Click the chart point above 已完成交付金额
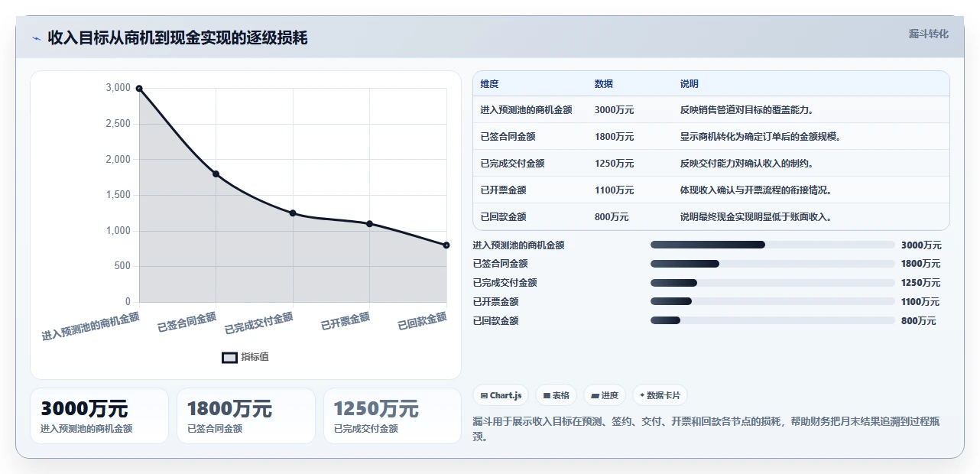This screenshot has height=474, width=980. point(293,213)
